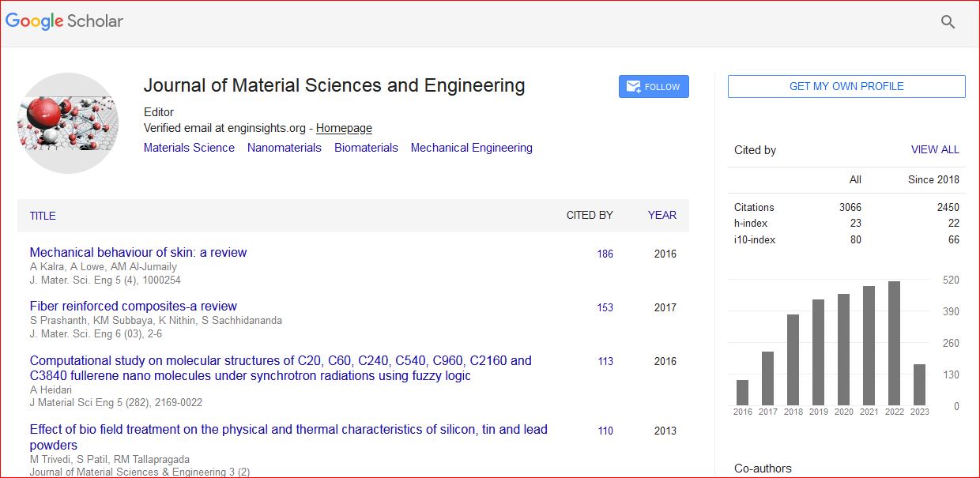Open the Biomaterials topic link

point(366,148)
